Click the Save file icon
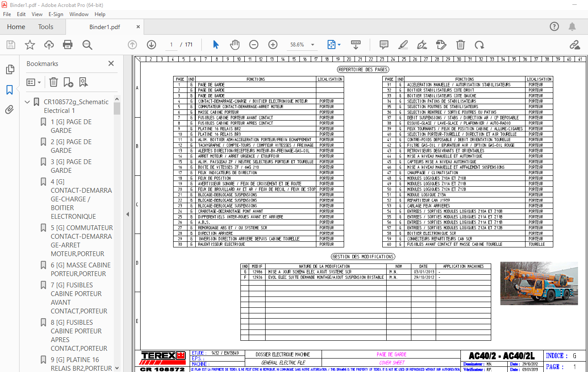 point(11,45)
